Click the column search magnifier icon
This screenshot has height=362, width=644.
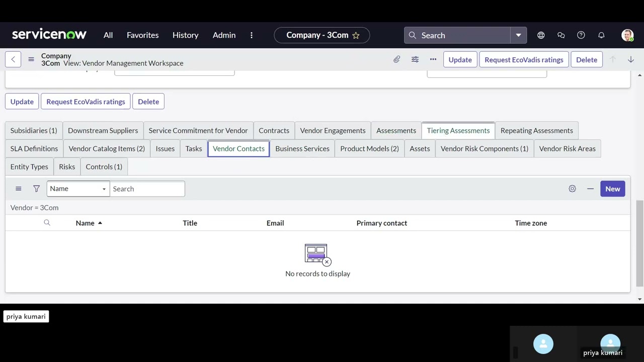coord(47,223)
